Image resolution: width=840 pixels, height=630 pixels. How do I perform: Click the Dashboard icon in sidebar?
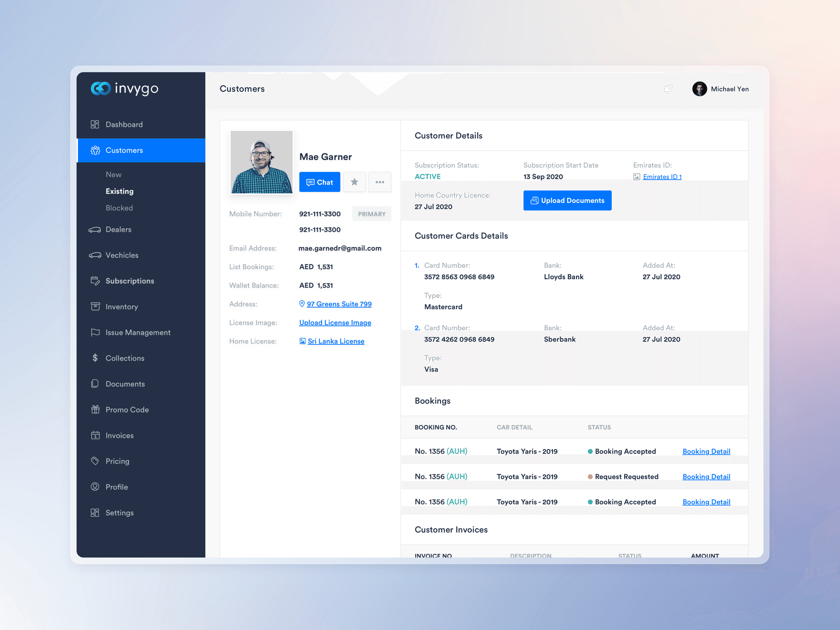tap(95, 125)
